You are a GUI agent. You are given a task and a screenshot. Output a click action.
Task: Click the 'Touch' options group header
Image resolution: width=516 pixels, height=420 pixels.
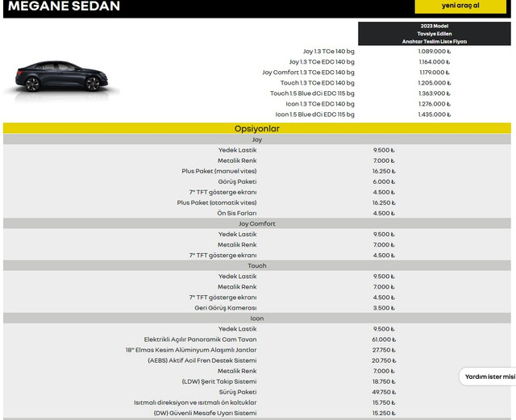point(257,266)
